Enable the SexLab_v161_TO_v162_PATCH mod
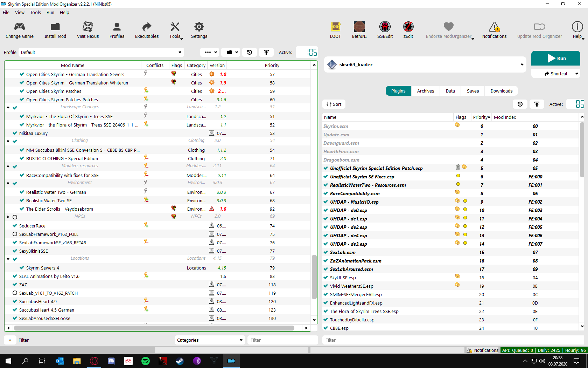 point(15,293)
